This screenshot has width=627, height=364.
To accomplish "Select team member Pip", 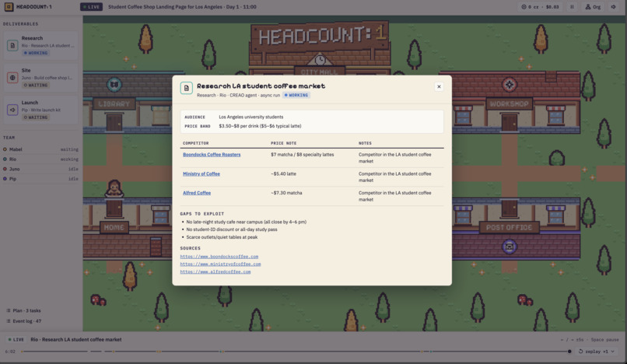I will pos(40,179).
